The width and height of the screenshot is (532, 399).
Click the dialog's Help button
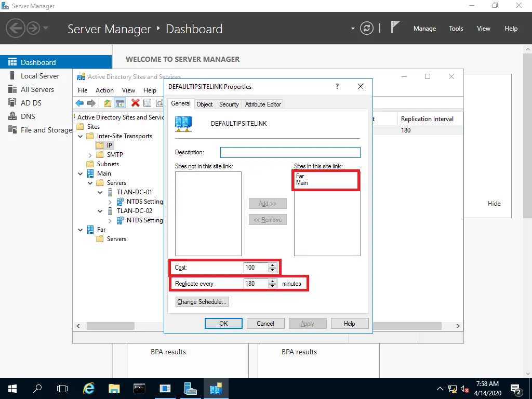pyautogui.click(x=350, y=323)
